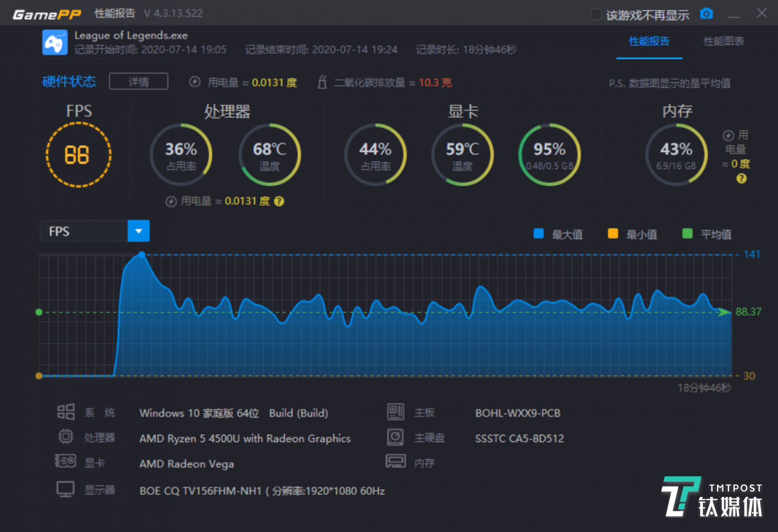778x532 pixels.
Task: Click the camera screenshot icon
Action: click(706, 14)
